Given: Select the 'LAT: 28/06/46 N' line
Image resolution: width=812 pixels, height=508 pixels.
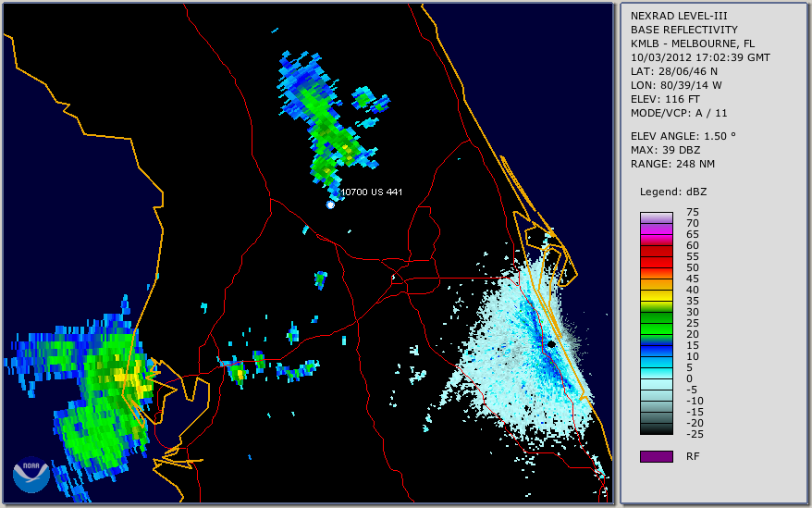Looking at the screenshot, I should click(x=673, y=71).
